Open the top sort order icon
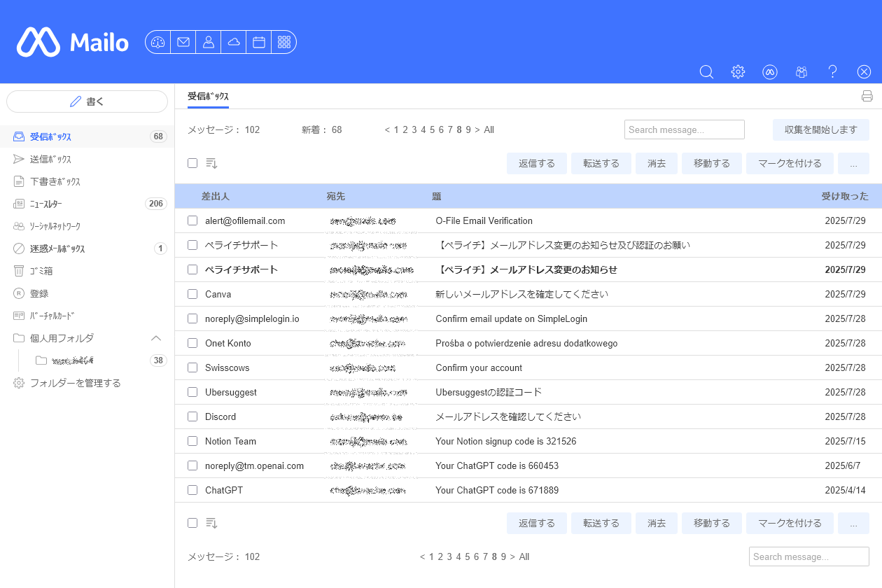 (x=211, y=163)
